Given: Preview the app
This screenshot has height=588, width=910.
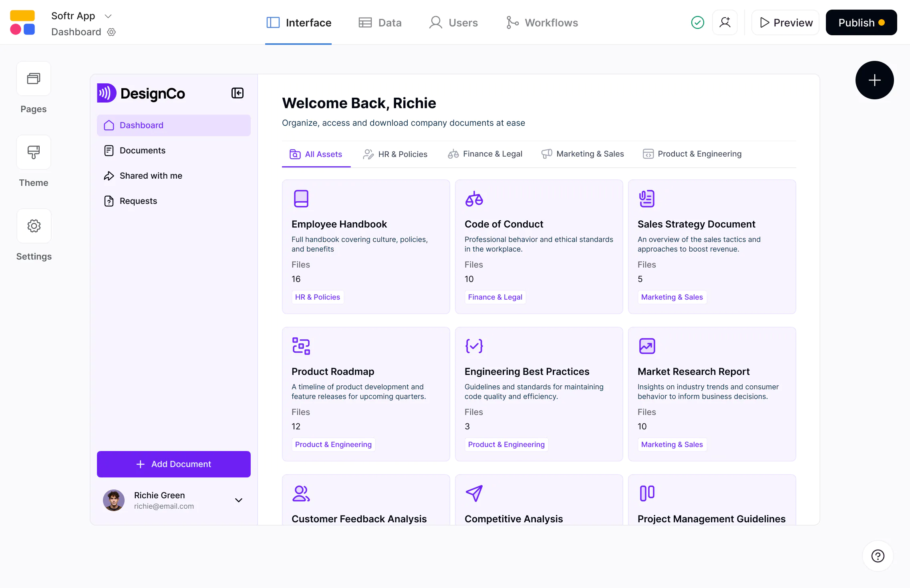Looking at the screenshot, I should point(785,22).
